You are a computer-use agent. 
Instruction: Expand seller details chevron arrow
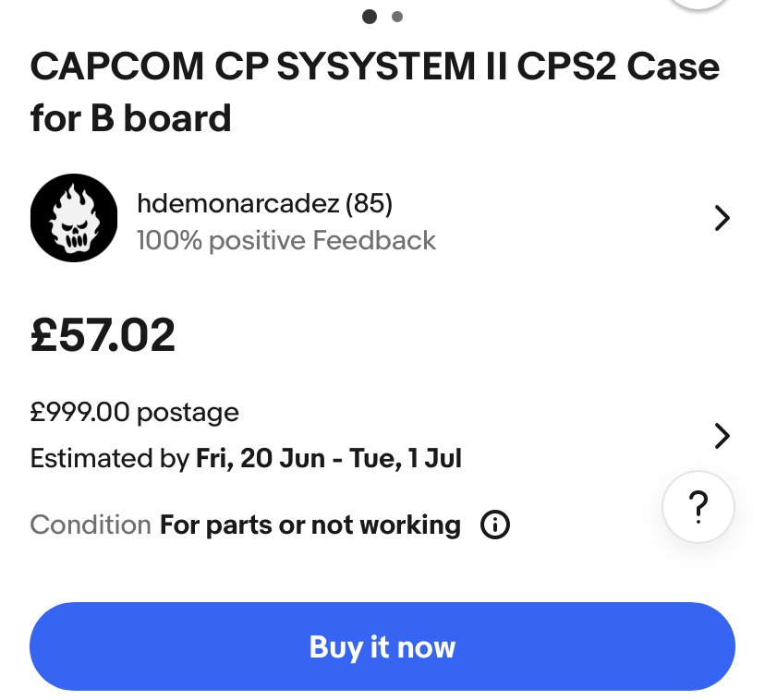pyautogui.click(x=722, y=218)
